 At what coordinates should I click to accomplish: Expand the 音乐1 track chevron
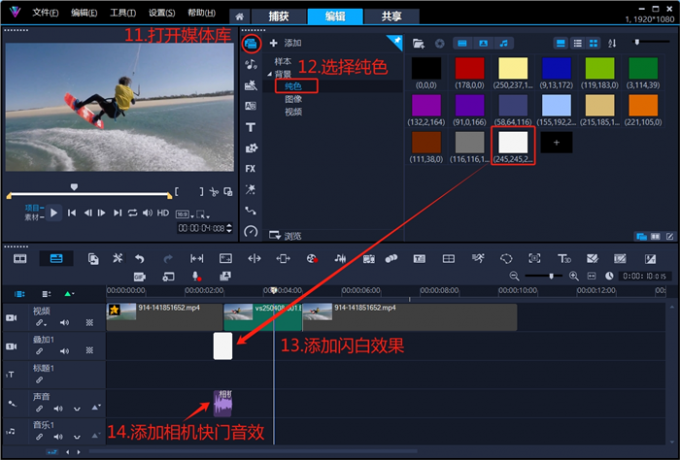tap(77, 437)
